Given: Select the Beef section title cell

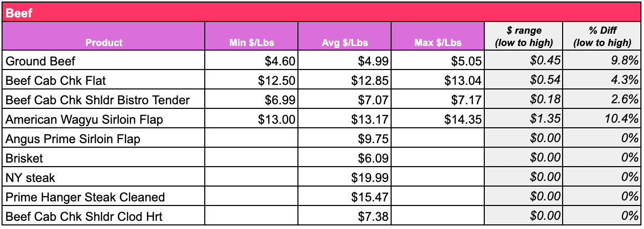Looking at the screenshot, I should [x=321, y=12].
